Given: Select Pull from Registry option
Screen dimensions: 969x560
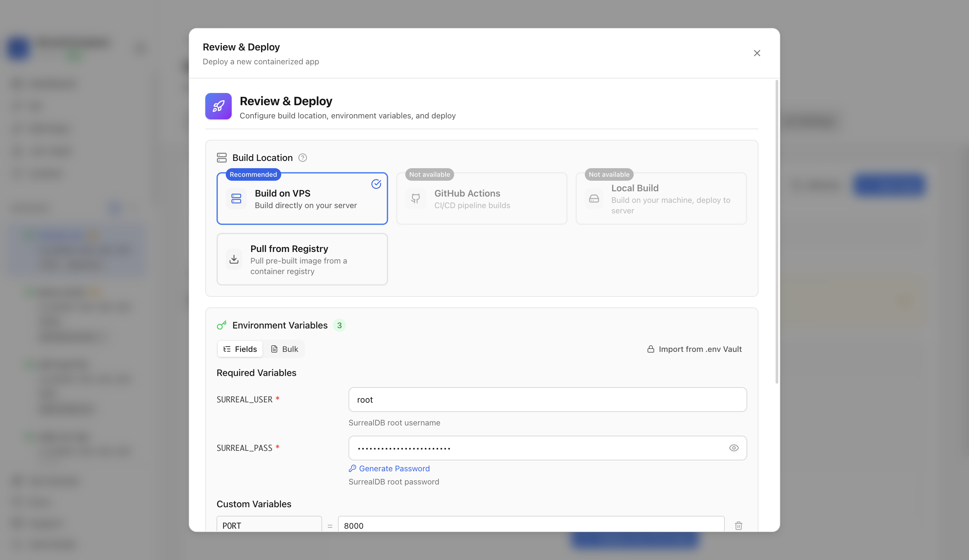Looking at the screenshot, I should 302,259.
